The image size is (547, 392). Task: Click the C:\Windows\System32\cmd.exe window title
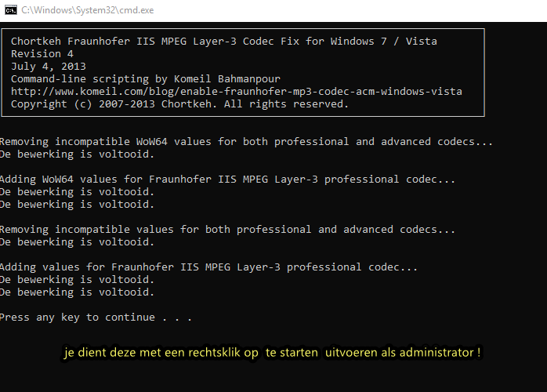tap(86, 10)
